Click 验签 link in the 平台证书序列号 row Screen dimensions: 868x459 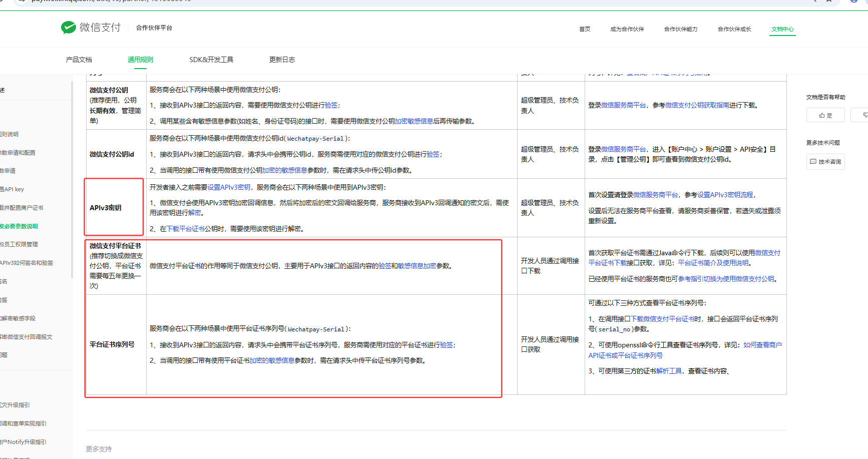(447, 345)
